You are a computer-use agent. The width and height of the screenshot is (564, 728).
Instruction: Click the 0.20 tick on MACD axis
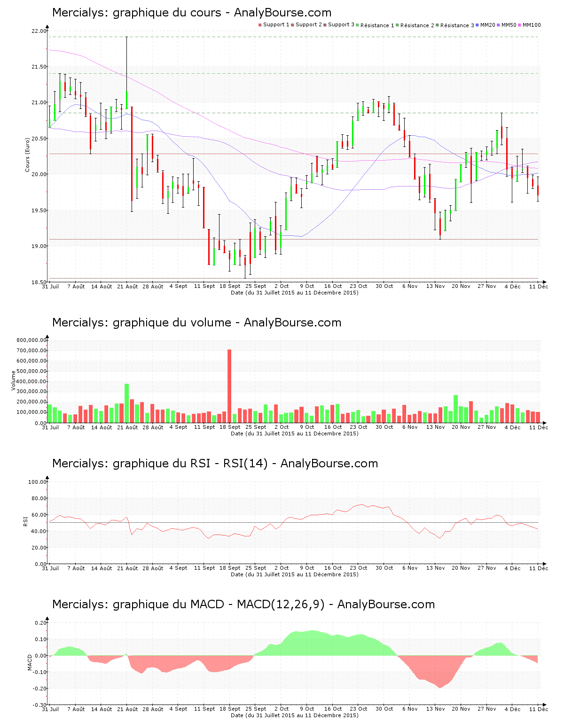click(x=40, y=623)
